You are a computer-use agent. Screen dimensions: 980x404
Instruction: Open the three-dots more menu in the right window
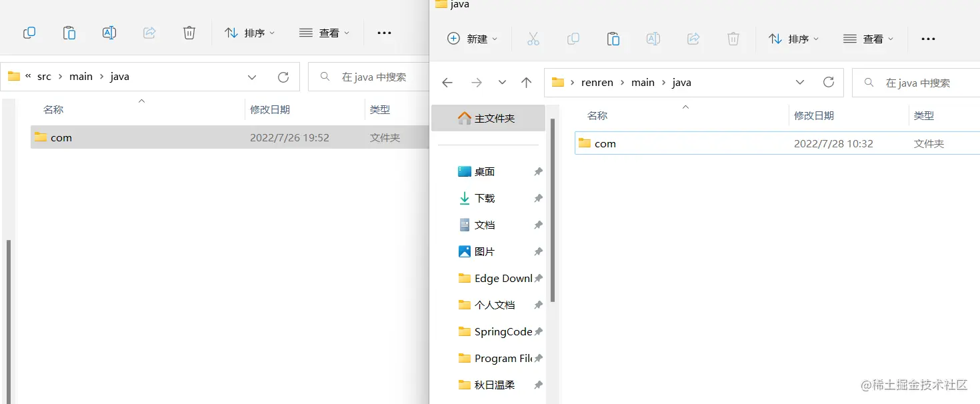pyautogui.click(x=928, y=39)
